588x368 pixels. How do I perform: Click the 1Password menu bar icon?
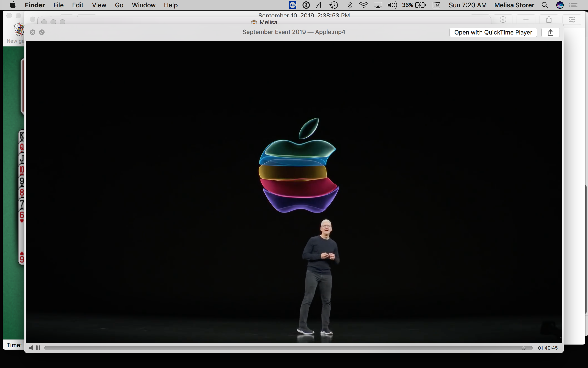click(306, 5)
